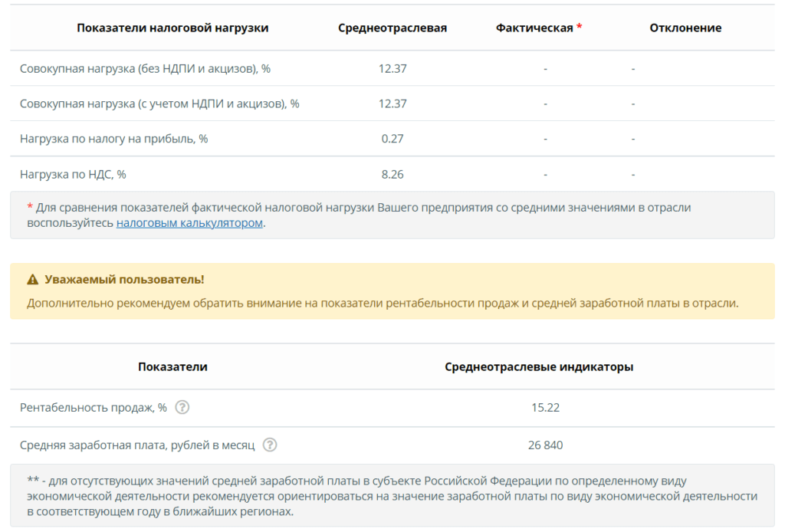This screenshot has width=785, height=532.
Task: Click Совокупная нагрузка (с учетом НДПИ) row label
Action: (x=159, y=103)
